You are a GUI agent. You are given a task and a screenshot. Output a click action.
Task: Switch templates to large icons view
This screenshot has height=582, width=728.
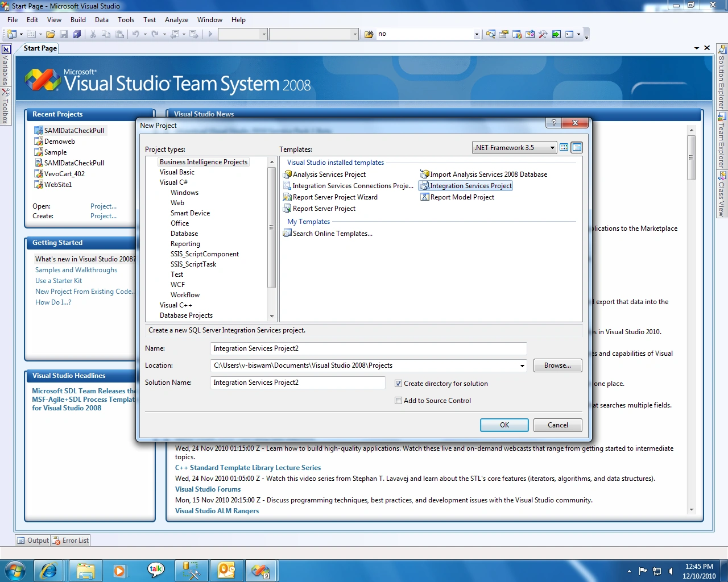pos(564,147)
